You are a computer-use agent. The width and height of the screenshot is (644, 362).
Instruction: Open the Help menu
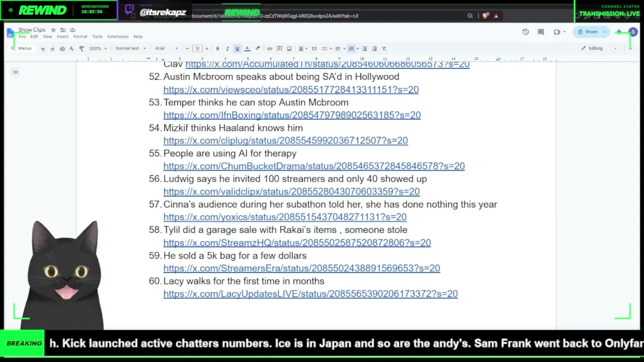[x=138, y=37]
